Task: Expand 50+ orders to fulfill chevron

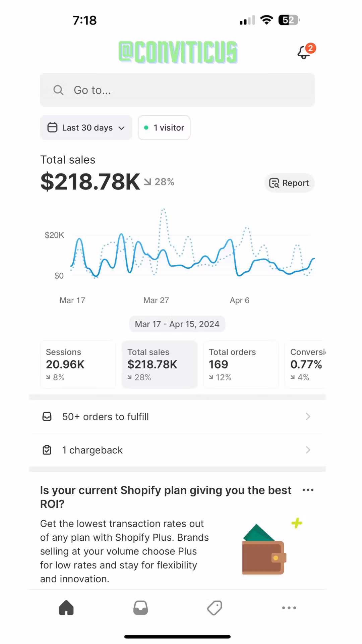Action: pos(308,417)
